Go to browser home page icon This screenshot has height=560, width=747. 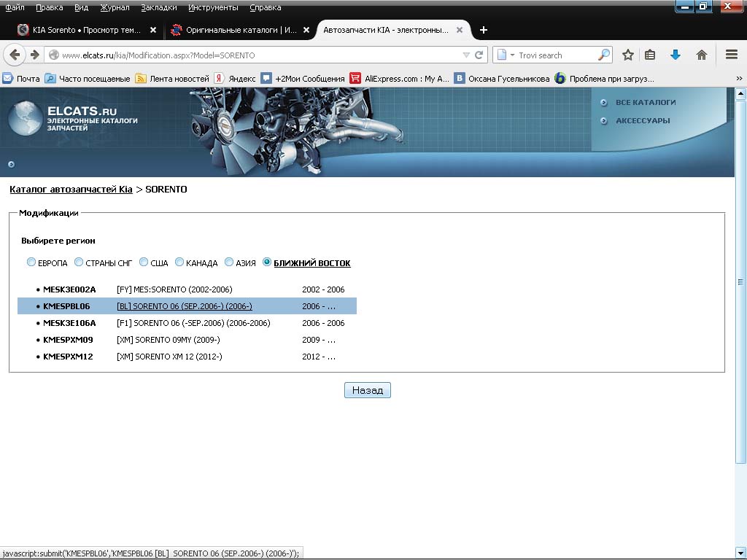702,55
